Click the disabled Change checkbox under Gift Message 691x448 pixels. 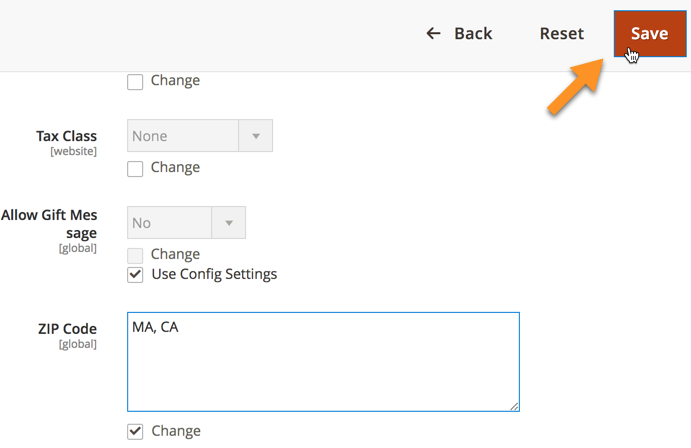coord(135,255)
